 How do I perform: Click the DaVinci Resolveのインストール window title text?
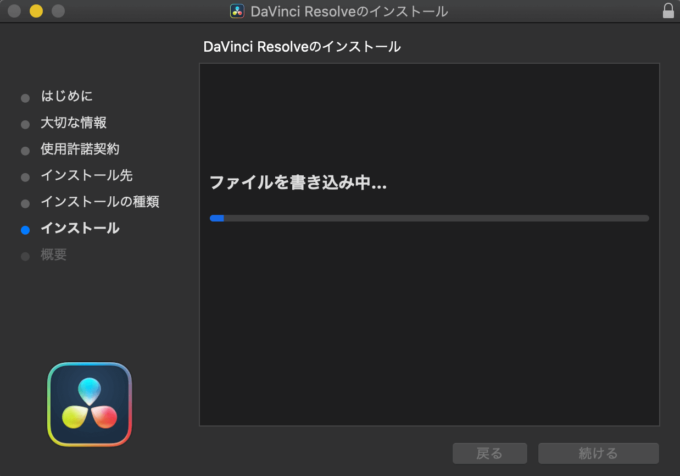click(349, 11)
